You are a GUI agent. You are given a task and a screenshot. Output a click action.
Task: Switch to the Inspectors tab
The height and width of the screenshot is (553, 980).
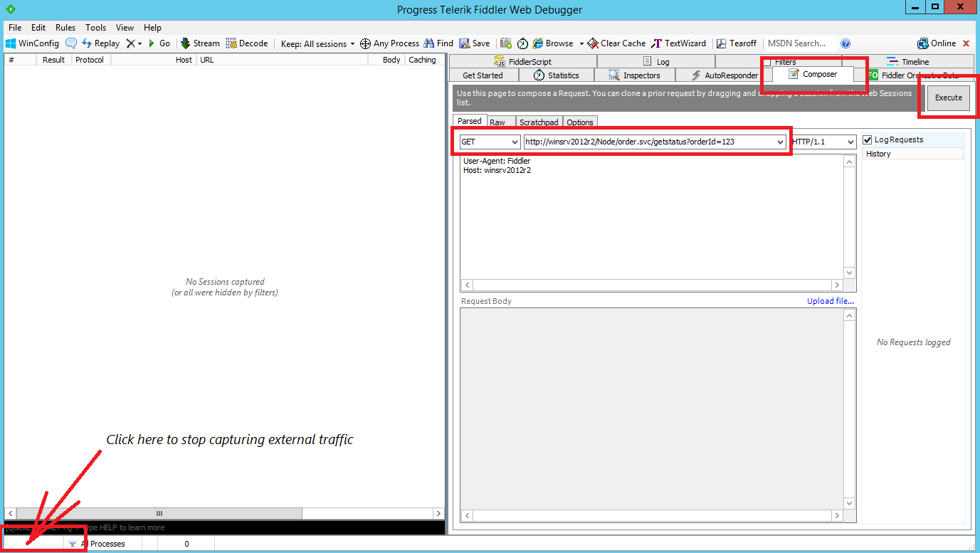(x=634, y=75)
